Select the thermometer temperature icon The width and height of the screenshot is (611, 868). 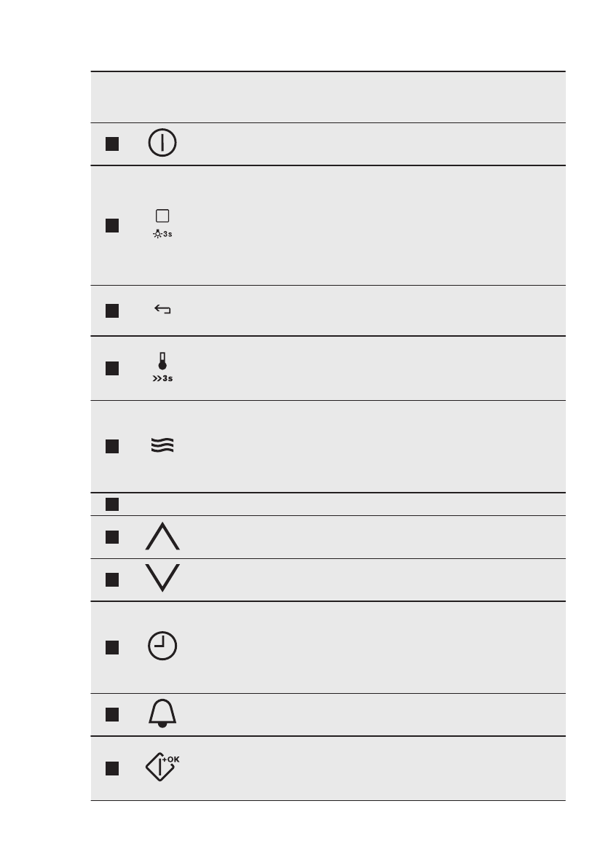pos(162,368)
